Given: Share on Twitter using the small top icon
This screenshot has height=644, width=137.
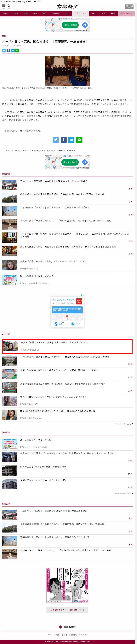Looking at the screenshot, I should (x=4, y=50).
